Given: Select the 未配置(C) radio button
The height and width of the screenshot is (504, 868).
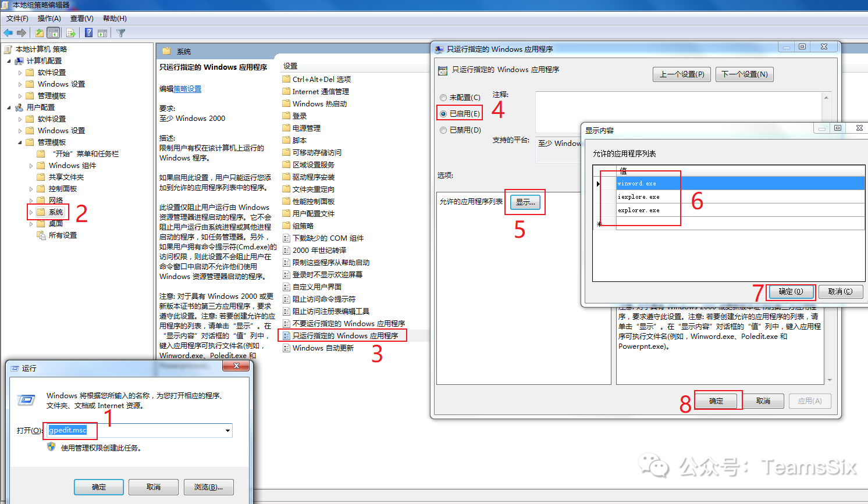Looking at the screenshot, I should coord(443,98).
